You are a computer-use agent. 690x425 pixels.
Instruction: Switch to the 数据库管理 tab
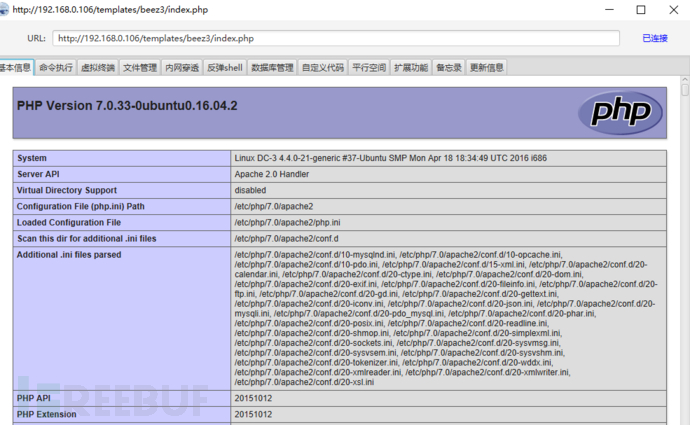click(x=272, y=67)
